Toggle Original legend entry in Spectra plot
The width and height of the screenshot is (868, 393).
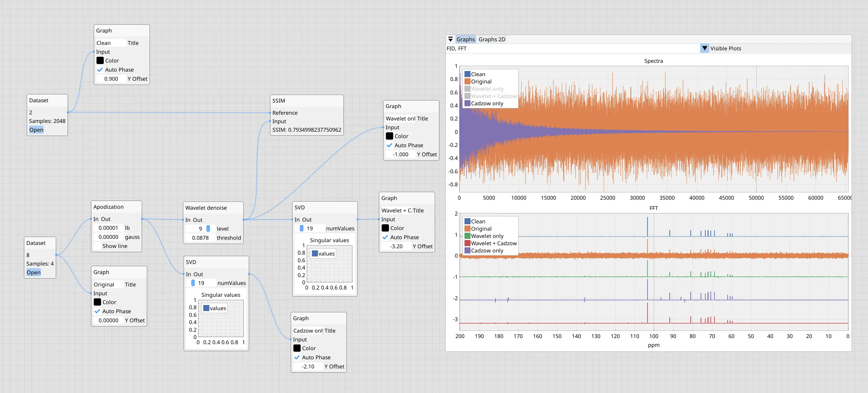[478, 82]
